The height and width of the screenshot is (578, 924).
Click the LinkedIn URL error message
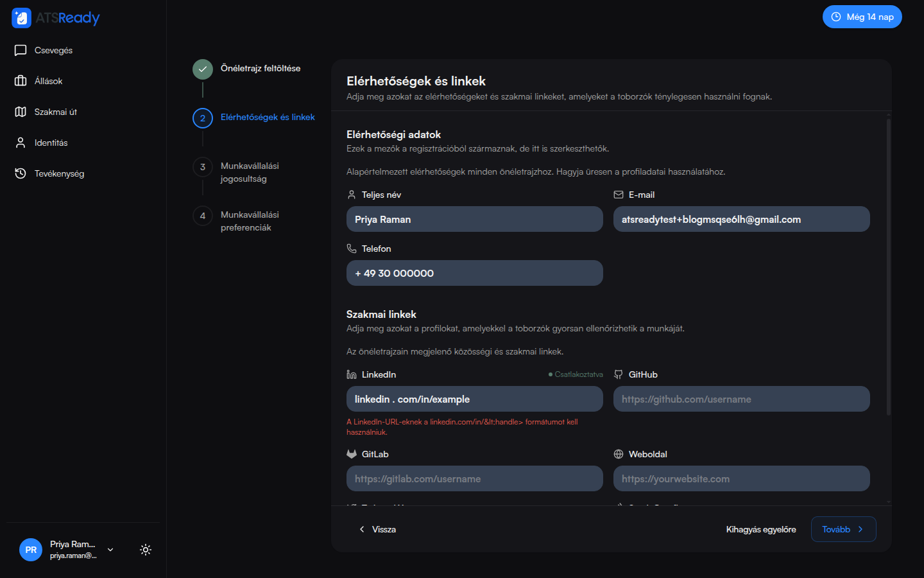tap(462, 427)
